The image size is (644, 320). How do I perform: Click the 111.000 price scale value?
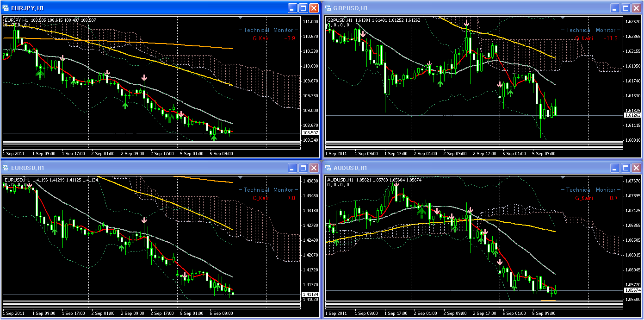click(310, 22)
